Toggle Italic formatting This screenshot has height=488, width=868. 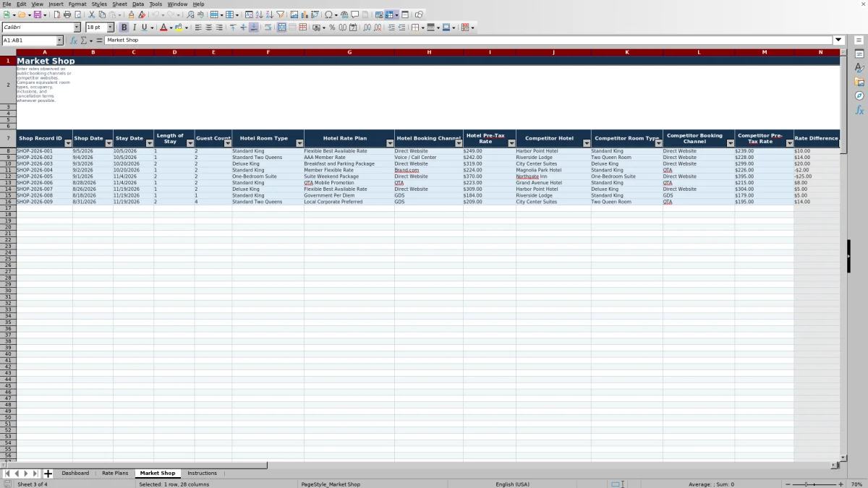(x=134, y=27)
